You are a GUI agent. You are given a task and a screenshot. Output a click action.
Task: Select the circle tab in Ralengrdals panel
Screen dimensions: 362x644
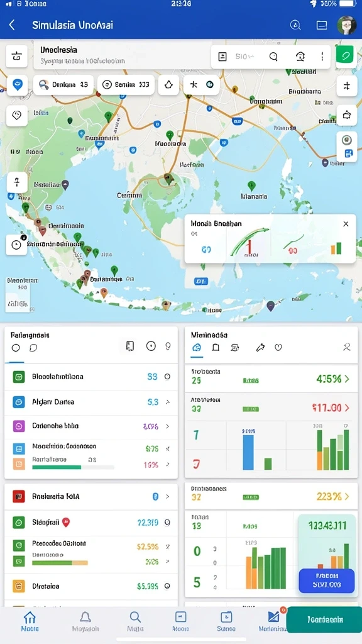(x=16, y=348)
